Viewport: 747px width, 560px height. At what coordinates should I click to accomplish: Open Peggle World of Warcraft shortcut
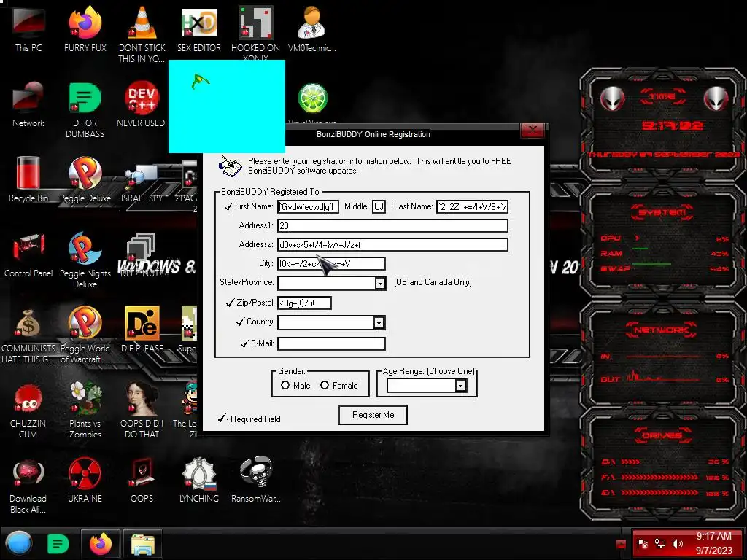(85, 335)
